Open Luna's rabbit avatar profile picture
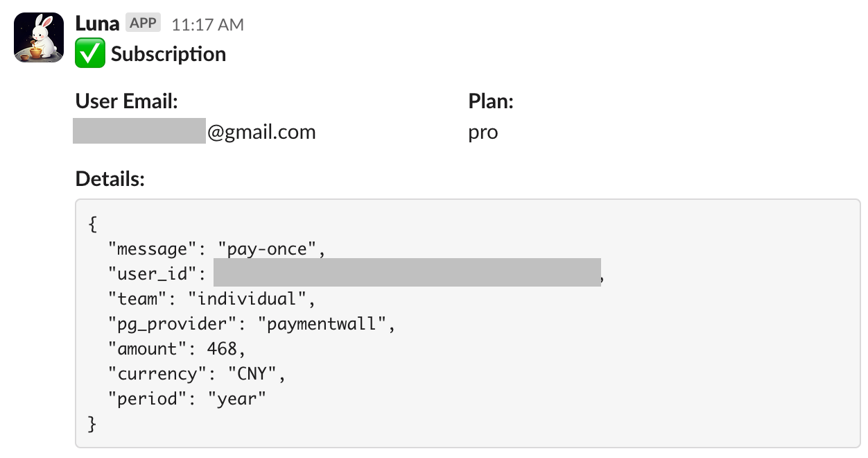The width and height of the screenshot is (868, 458). click(x=39, y=37)
